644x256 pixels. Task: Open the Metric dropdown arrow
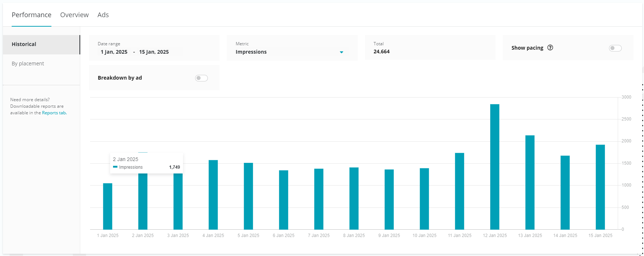(341, 52)
